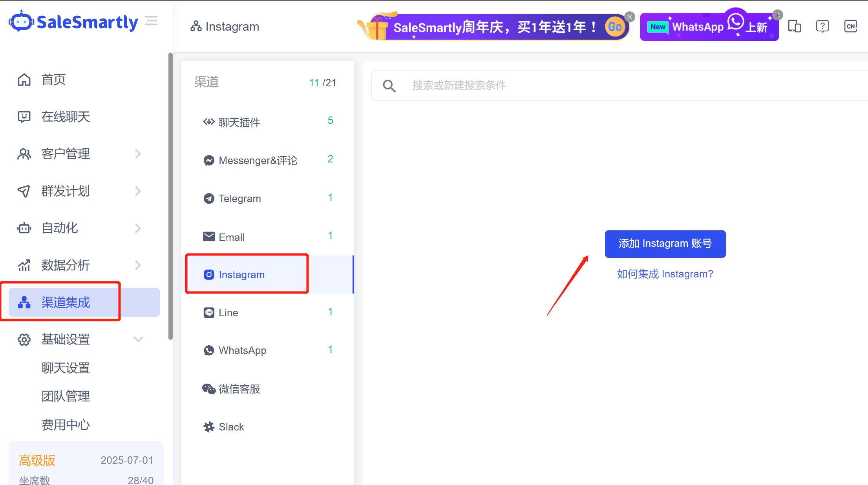Click the 渠道集成 hierarchy icon
This screenshot has width=868, height=485.
point(24,303)
